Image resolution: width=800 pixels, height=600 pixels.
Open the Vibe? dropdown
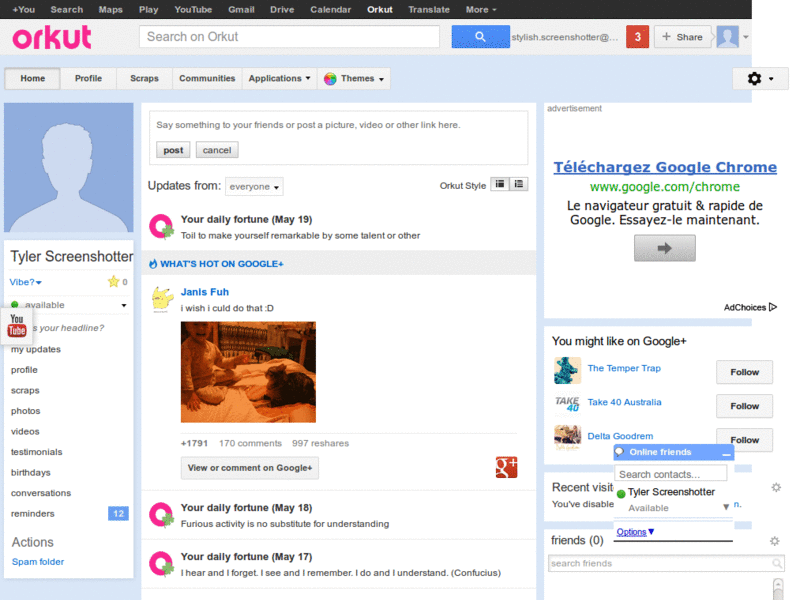[x=26, y=282]
